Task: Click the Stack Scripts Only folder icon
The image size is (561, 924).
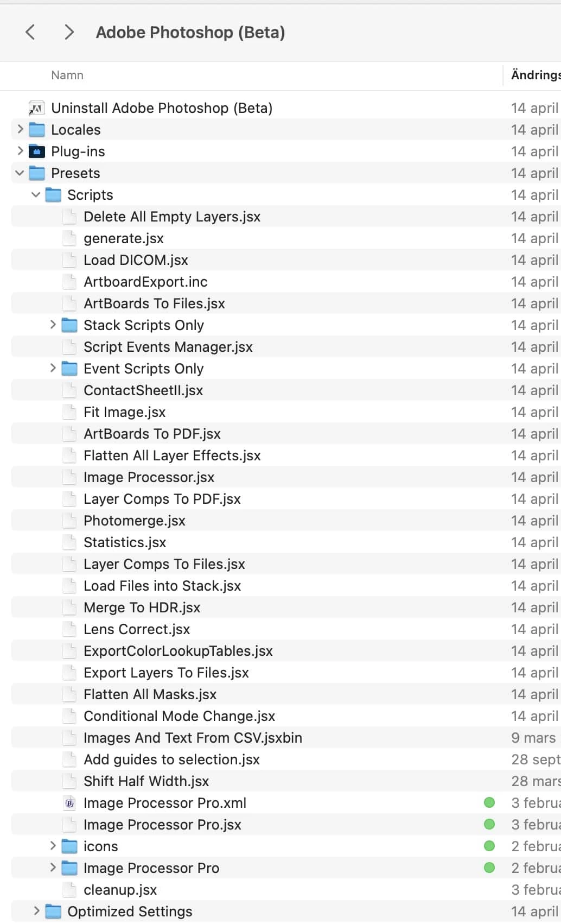Action: pos(69,325)
